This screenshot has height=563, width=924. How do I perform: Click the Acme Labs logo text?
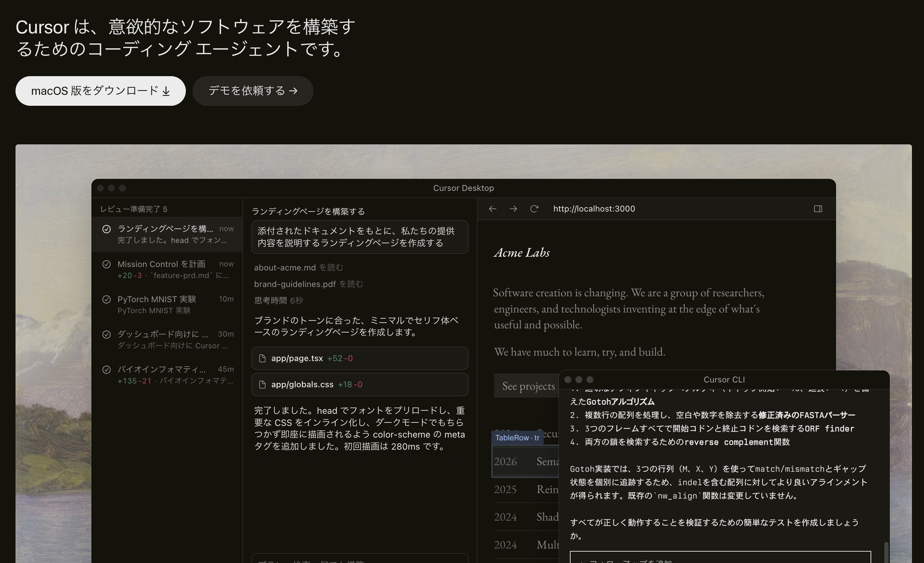click(x=522, y=253)
